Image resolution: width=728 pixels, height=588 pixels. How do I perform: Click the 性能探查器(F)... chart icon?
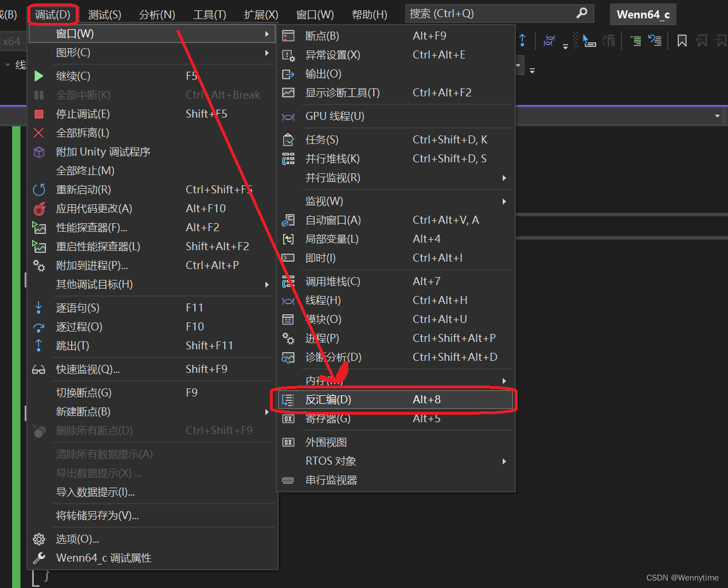tap(39, 228)
